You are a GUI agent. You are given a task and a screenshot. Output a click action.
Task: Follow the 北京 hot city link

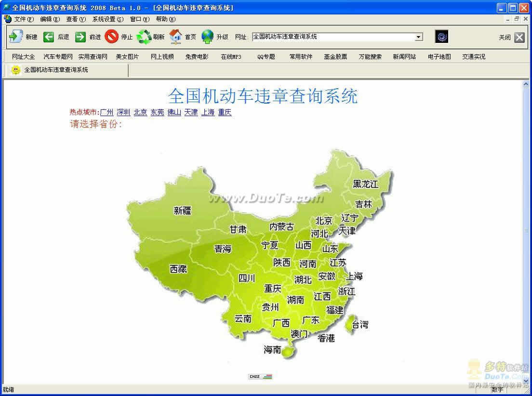(x=140, y=112)
